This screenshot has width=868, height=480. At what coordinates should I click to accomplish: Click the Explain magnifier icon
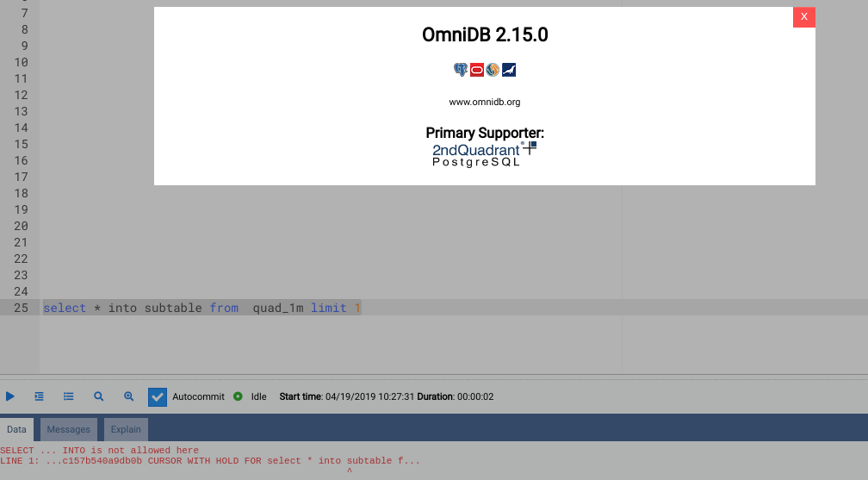(x=98, y=396)
